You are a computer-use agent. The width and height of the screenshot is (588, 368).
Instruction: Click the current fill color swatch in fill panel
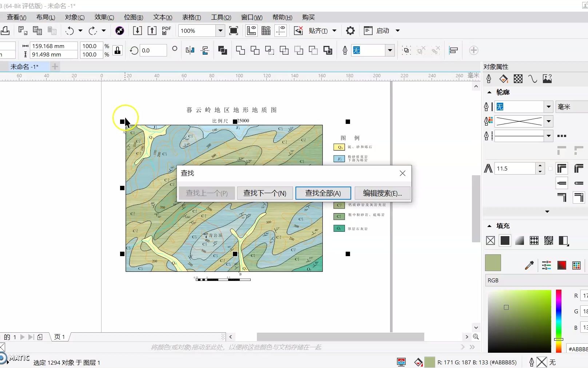pyautogui.click(x=493, y=263)
